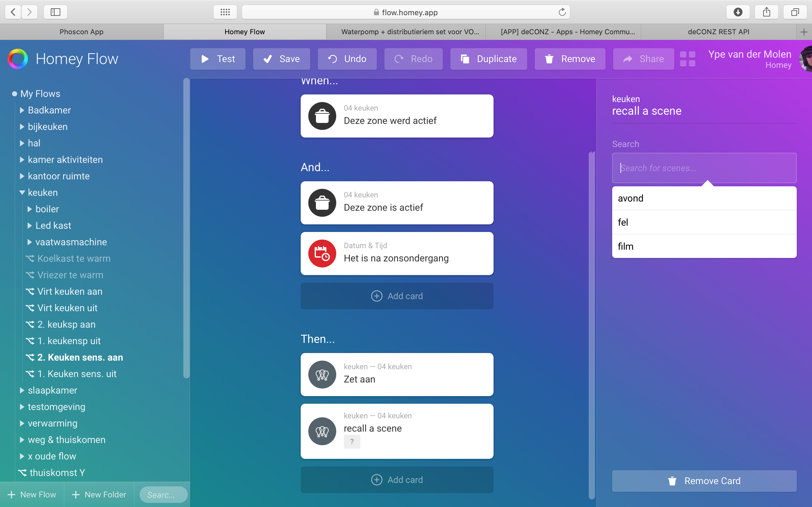Switch to the Phoscon App tab
Image resolution: width=812 pixels, height=507 pixels.
click(82, 32)
